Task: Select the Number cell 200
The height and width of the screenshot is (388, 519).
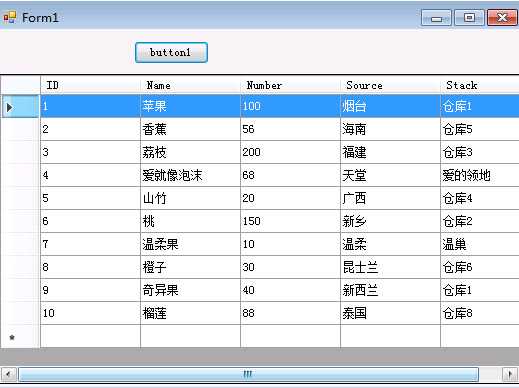Action: 290,152
